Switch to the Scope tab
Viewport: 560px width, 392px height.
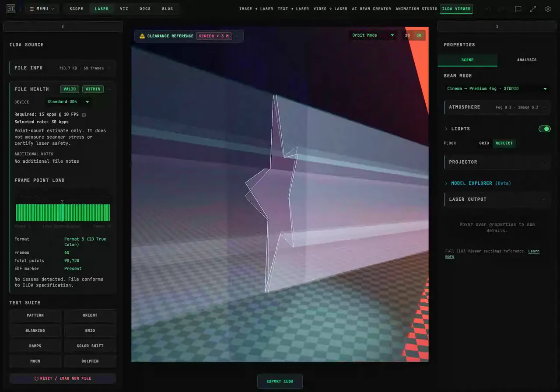pyautogui.click(x=77, y=9)
